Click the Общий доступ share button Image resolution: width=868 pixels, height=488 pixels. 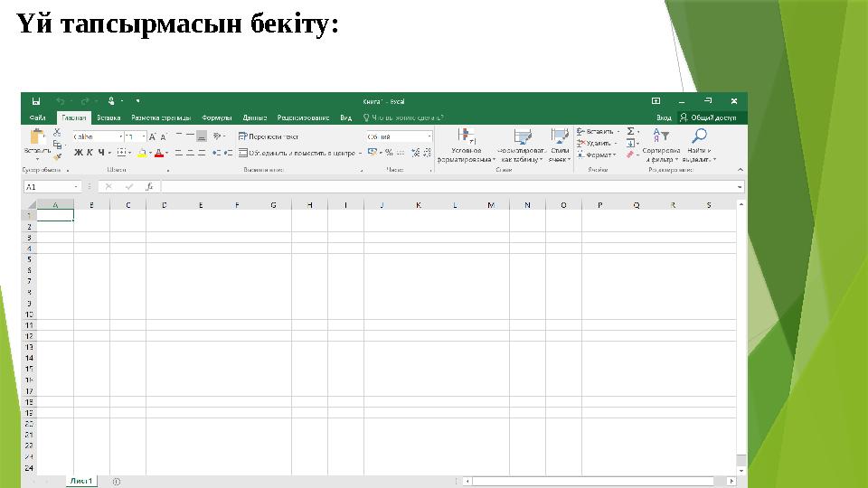[x=709, y=117]
